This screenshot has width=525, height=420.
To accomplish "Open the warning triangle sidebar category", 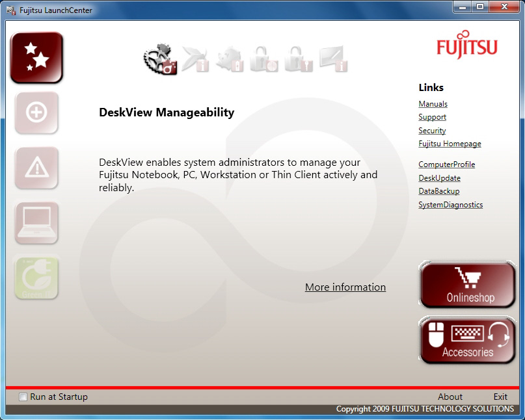I will point(36,168).
